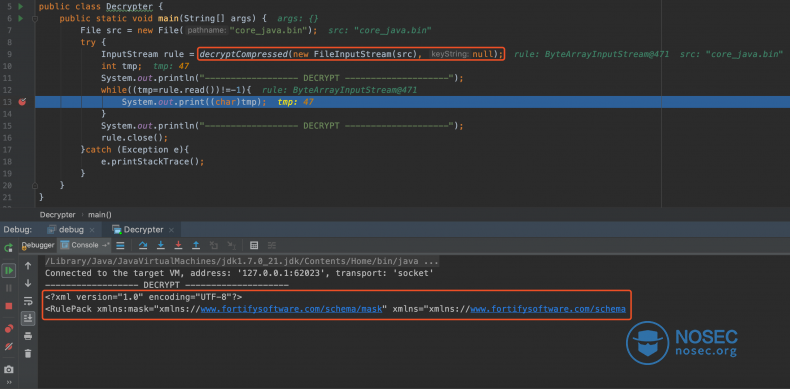Screen dimensions: 790x389
Task: Pause the running program
Action: 9,288
